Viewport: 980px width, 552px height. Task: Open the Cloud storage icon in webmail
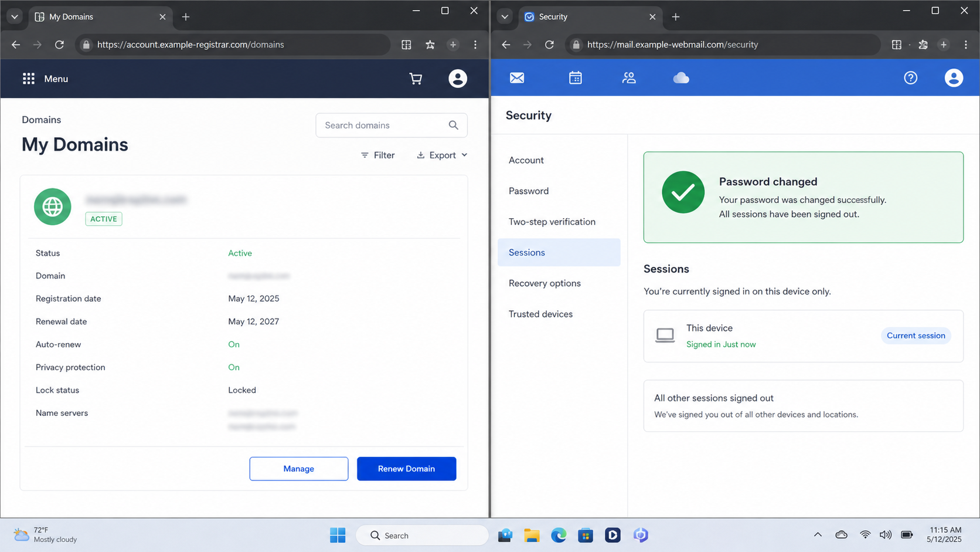click(681, 78)
